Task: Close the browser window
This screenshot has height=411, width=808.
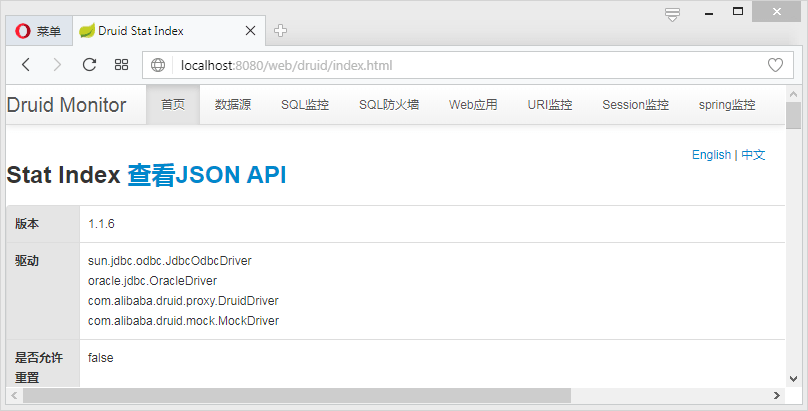Action: [777, 12]
